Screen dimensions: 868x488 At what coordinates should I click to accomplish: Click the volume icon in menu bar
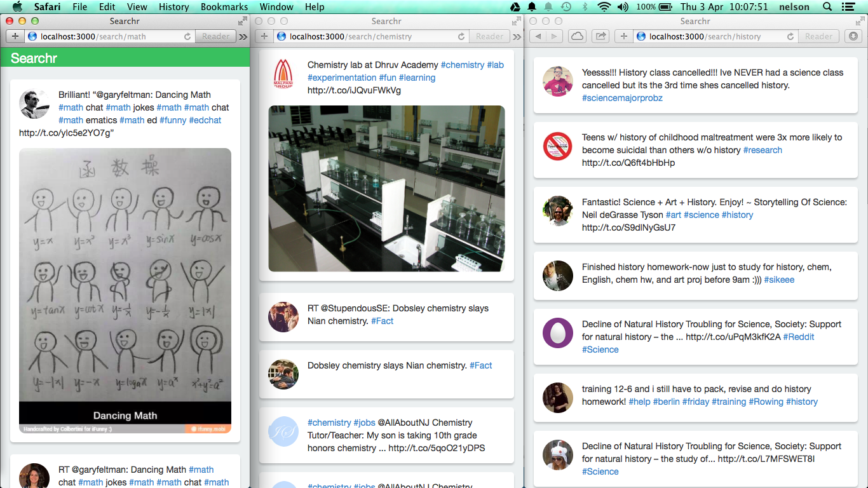pyautogui.click(x=623, y=7)
